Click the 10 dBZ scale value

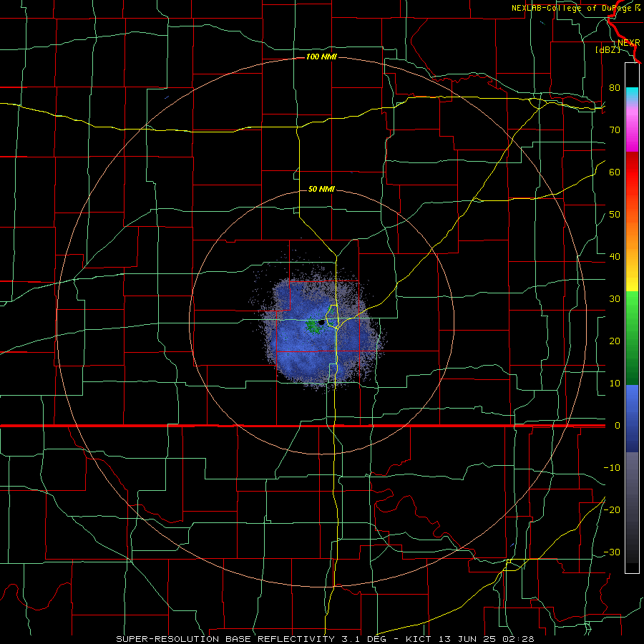[615, 384]
